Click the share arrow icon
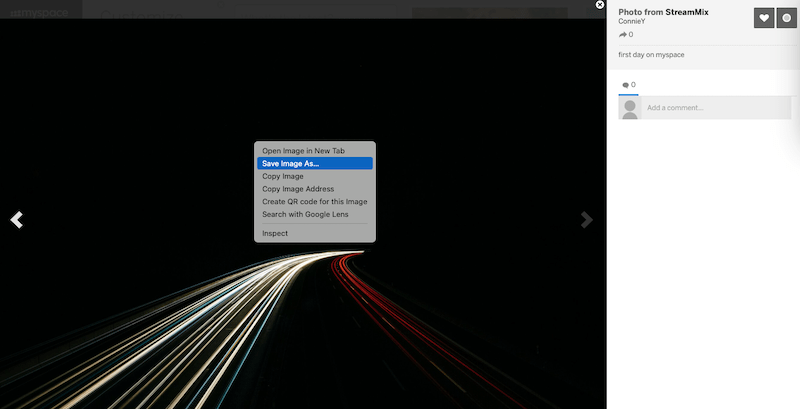800x409 pixels. 623,35
